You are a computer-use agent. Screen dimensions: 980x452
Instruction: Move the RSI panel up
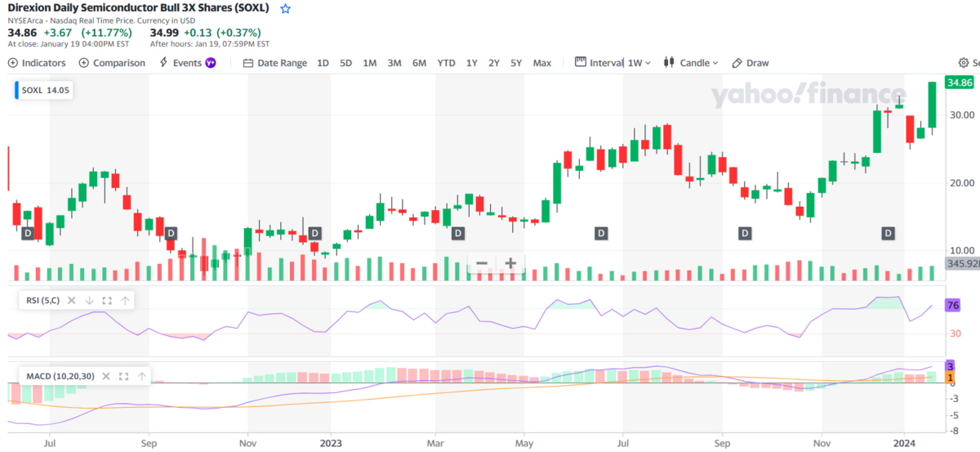click(125, 300)
